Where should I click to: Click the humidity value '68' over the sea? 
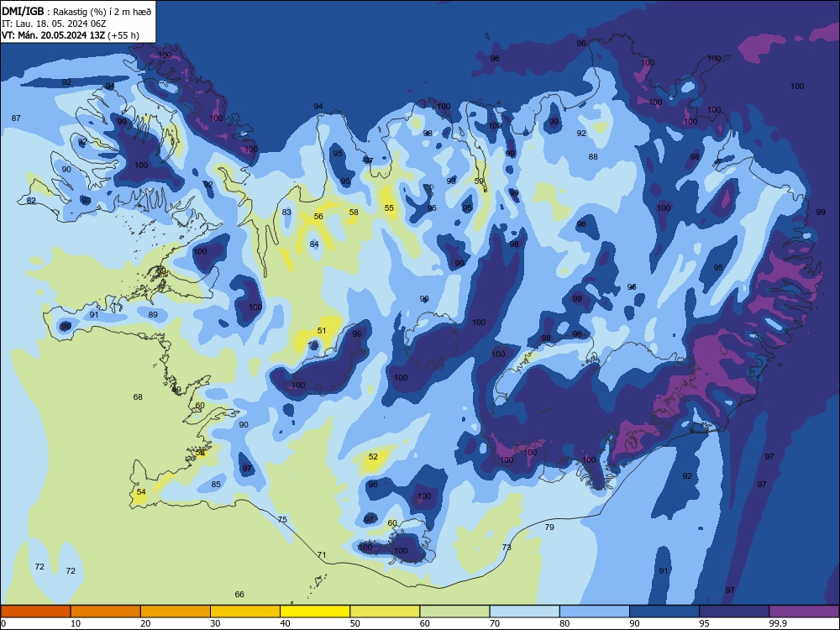coord(138,397)
